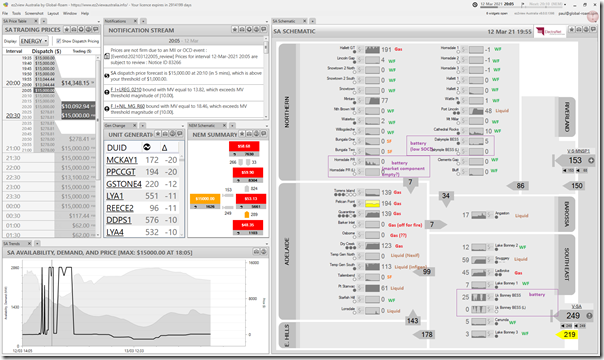
Task: Click the star icon in SA Schematic header
Action: point(572,30)
